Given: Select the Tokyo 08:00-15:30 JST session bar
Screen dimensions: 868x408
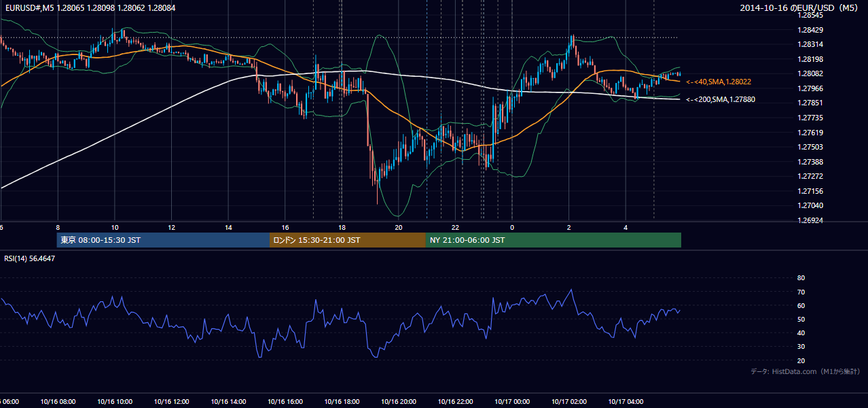Looking at the screenshot, I should tap(163, 240).
